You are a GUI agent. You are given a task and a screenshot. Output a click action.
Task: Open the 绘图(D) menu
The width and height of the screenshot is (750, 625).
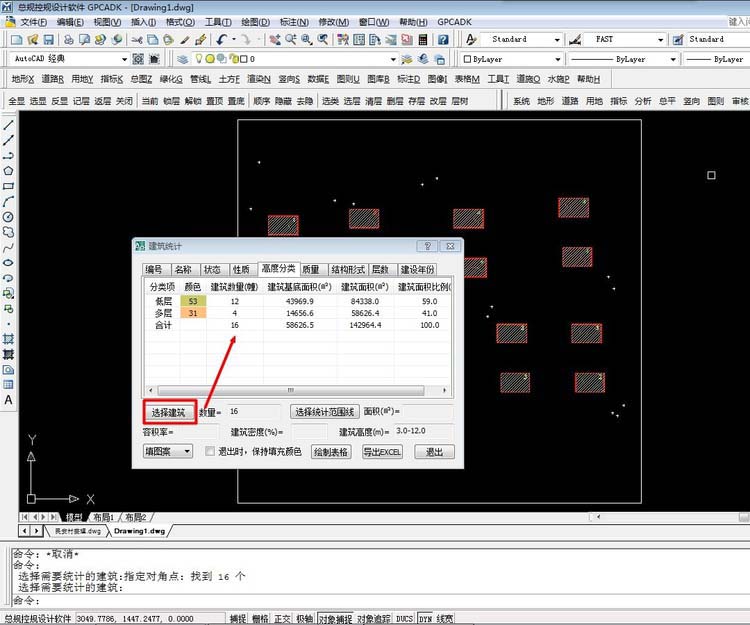point(255,21)
